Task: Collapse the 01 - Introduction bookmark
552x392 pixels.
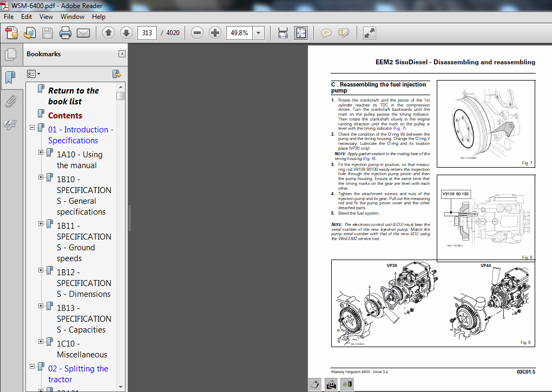Action: 32,127
